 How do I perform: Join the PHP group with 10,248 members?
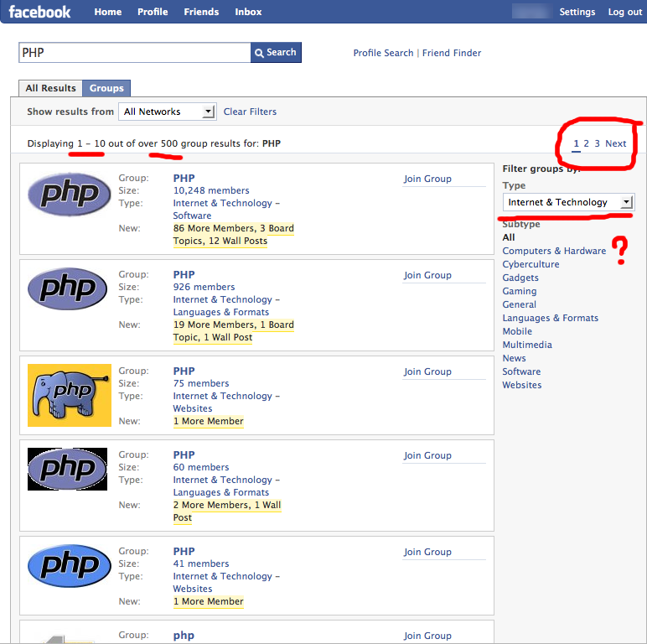click(x=427, y=179)
